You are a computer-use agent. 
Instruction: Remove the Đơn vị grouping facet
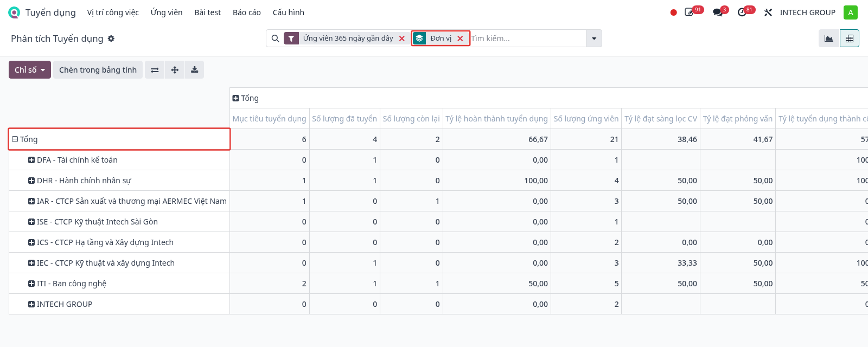460,38
